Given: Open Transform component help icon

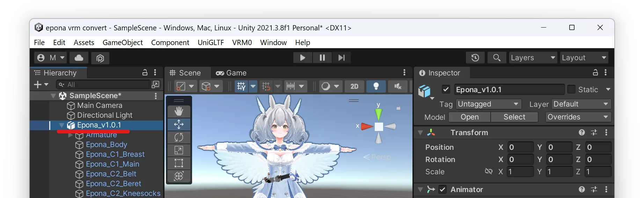Looking at the screenshot, I should [x=581, y=132].
